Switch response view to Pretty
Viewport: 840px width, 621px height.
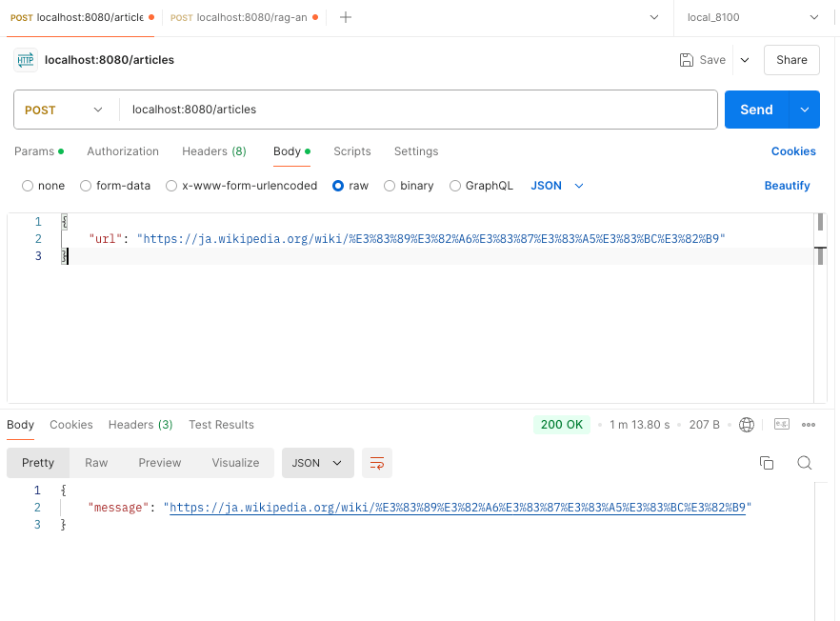[x=38, y=463]
